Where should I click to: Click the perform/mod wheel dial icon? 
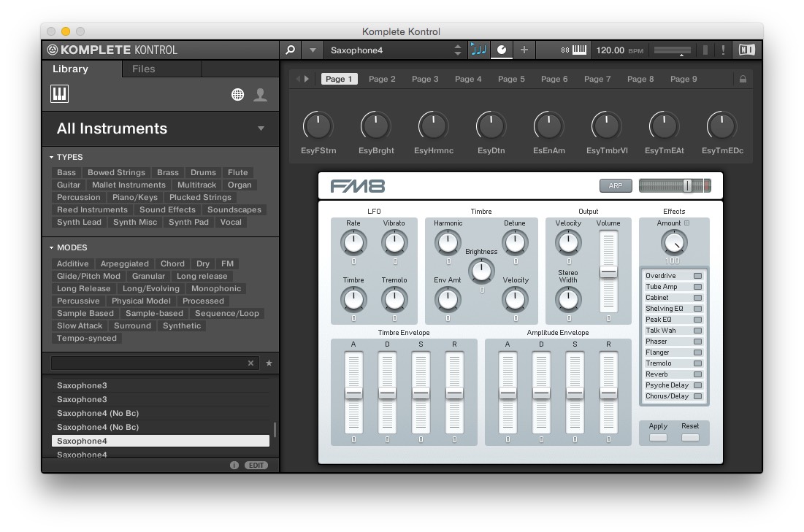coord(500,50)
